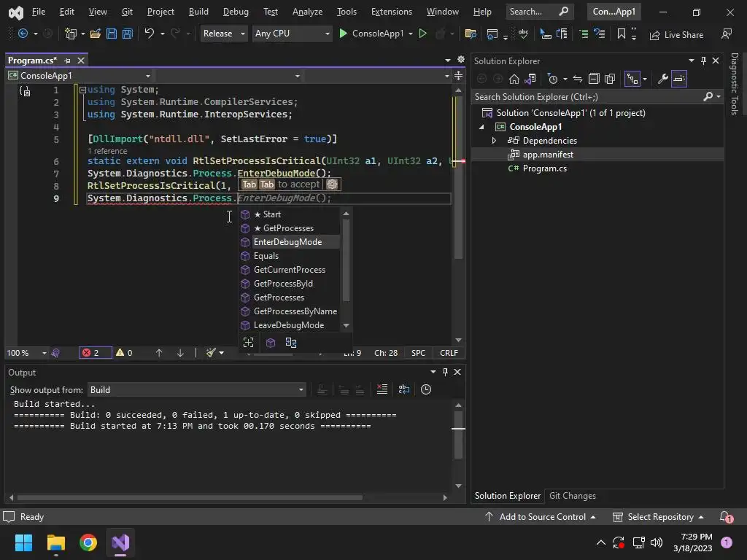Click the output timestamp clock icon

pos(426,389)
